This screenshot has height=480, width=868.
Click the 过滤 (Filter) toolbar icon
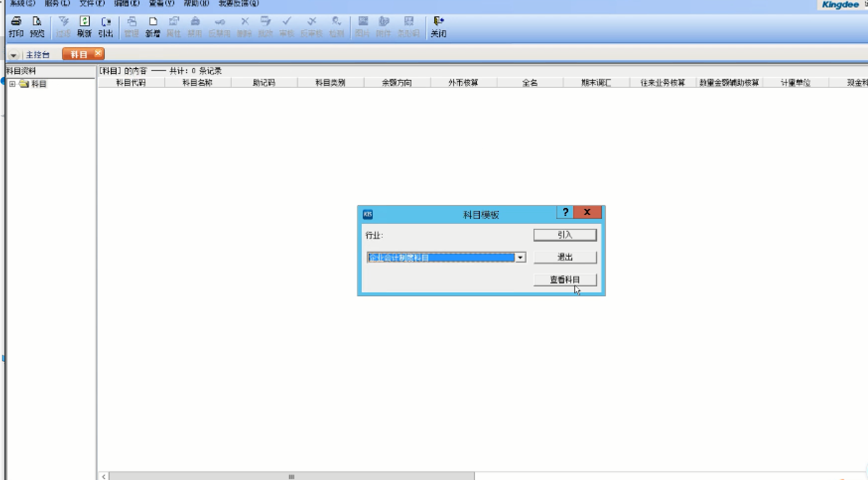point(64,26)
